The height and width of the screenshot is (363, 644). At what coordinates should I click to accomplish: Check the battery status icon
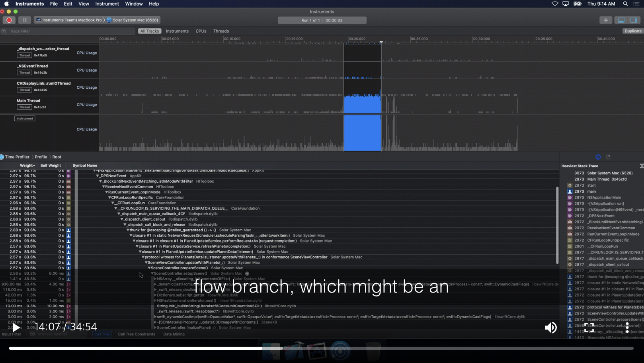(578, 4)
